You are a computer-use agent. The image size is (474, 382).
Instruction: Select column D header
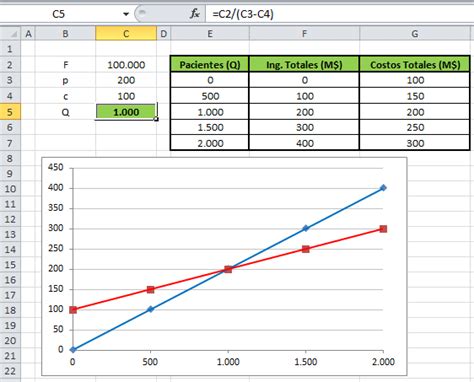pos(163,34)
